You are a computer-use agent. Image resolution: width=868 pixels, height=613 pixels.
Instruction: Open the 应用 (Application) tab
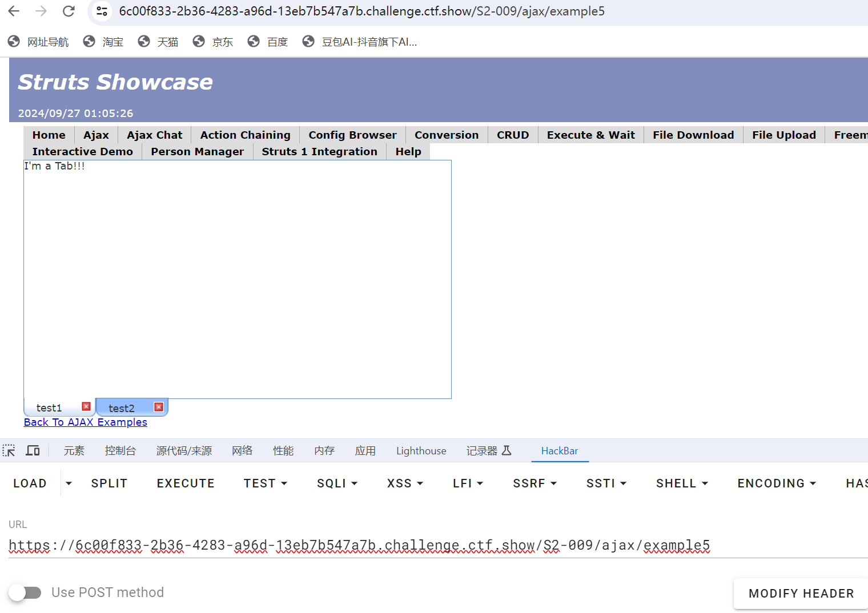365,451
